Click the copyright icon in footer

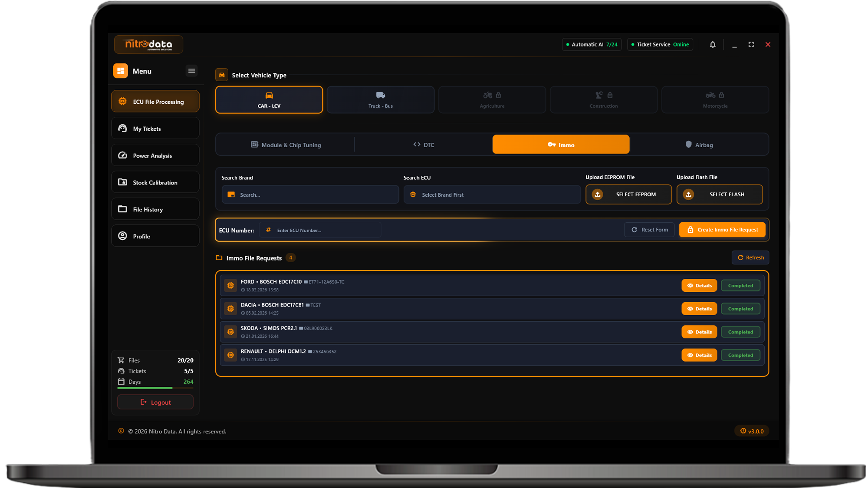[121, 431]
